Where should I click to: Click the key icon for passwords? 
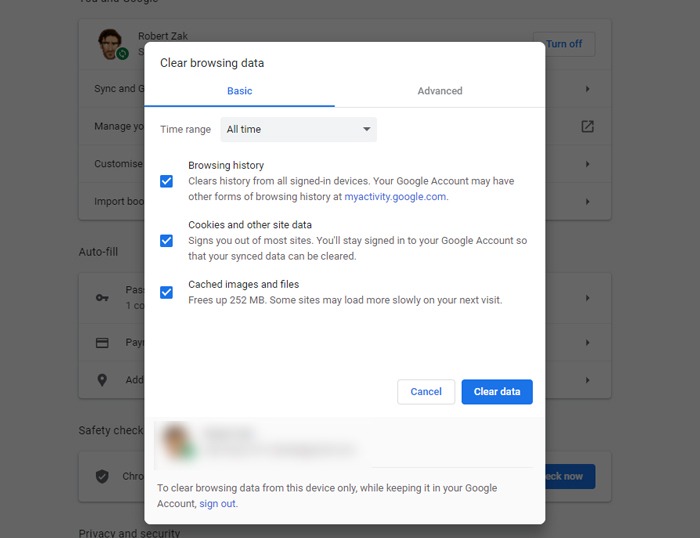102,297
